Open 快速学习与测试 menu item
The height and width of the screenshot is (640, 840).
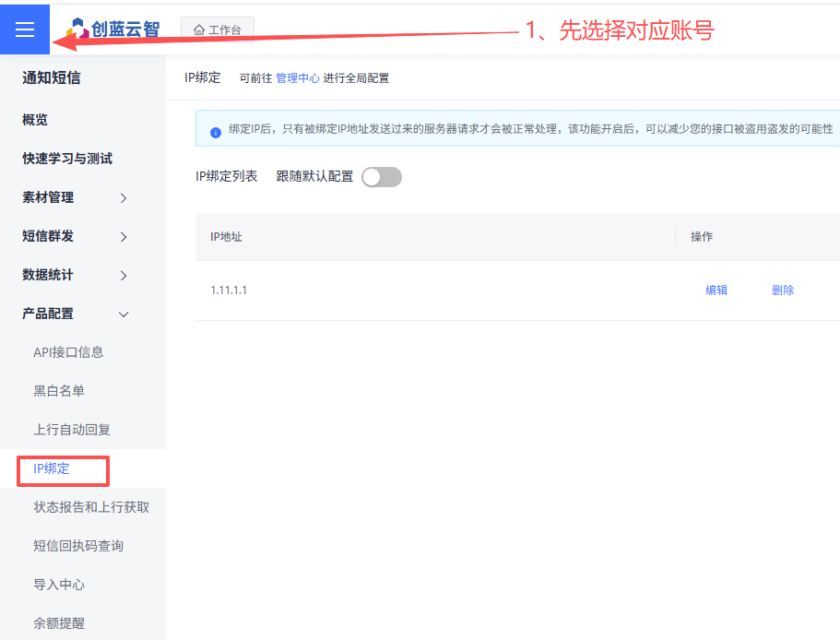pos(67,159)
